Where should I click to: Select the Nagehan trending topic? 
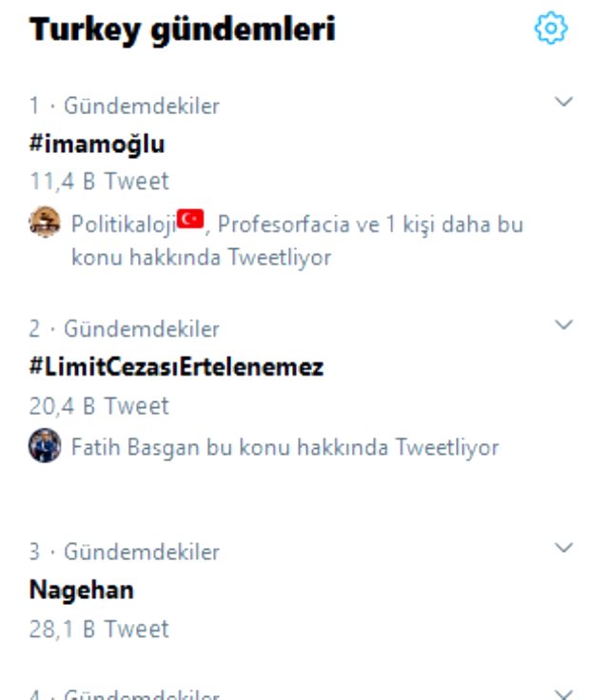click(x=81, y=590)
